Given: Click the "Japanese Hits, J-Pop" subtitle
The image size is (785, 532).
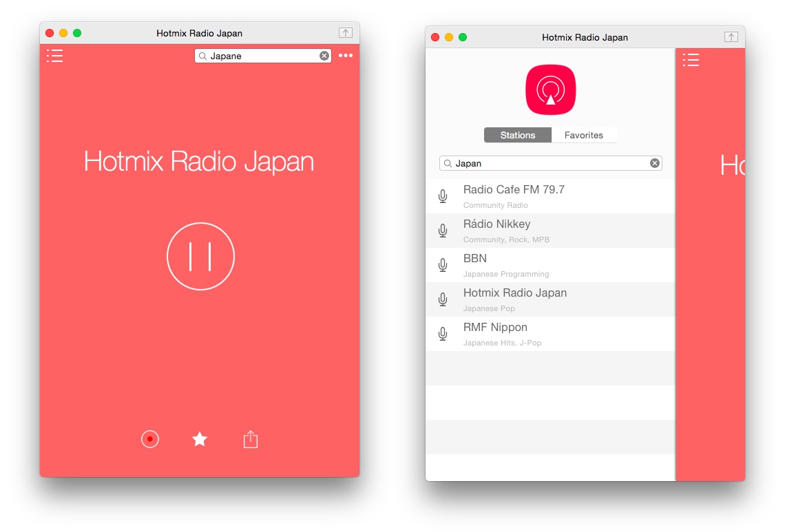Looking at the screenshot, I should pyautogui.click(x=502, y=343).
